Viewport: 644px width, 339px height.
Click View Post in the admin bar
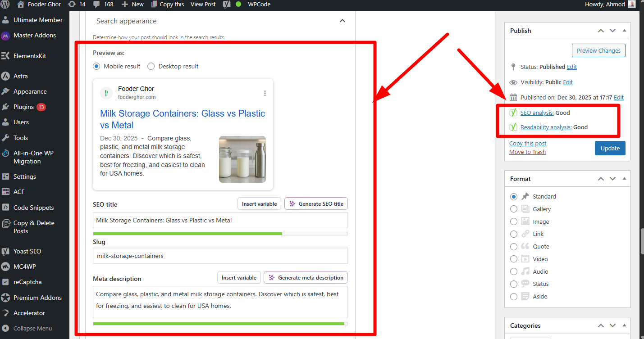(x=203, y=4)
